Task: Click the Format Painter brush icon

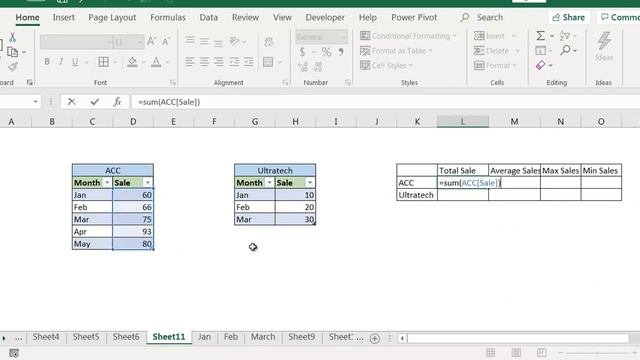Action: (13, 66)
